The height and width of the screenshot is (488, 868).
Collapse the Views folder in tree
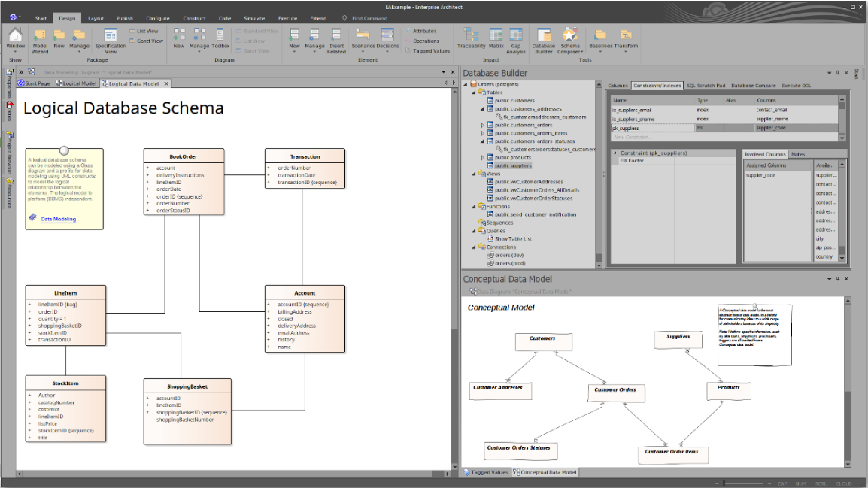tap(475, 174)
